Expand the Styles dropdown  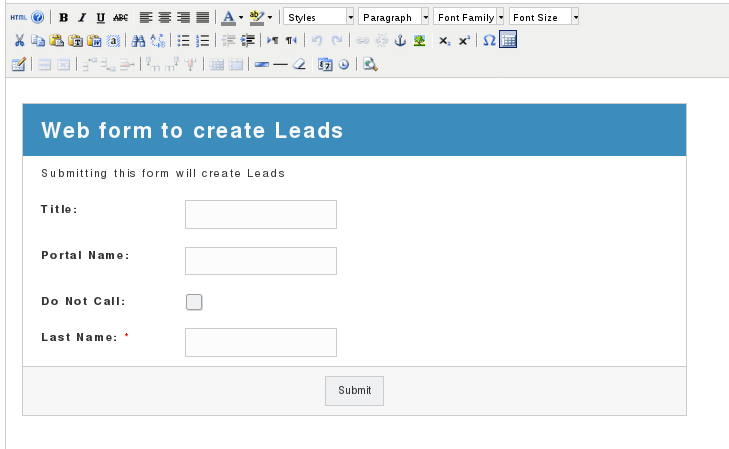pos(350,18)
